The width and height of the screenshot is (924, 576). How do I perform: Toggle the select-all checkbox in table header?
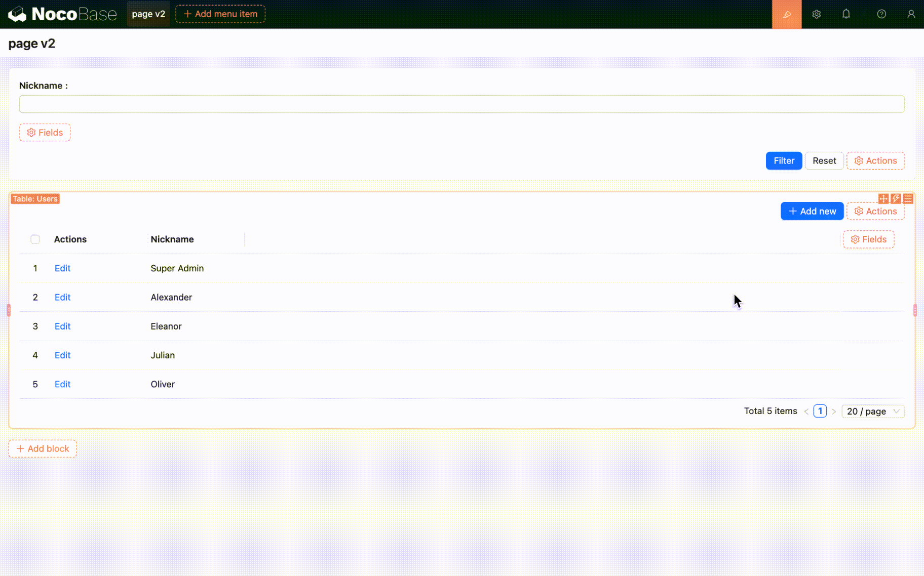35,239
